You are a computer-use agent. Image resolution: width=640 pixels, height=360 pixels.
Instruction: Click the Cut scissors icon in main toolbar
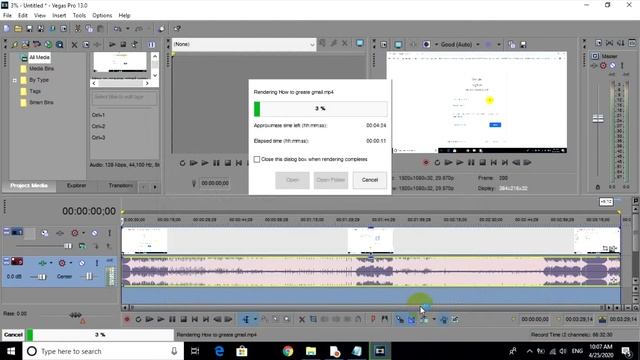pos(77,29)
